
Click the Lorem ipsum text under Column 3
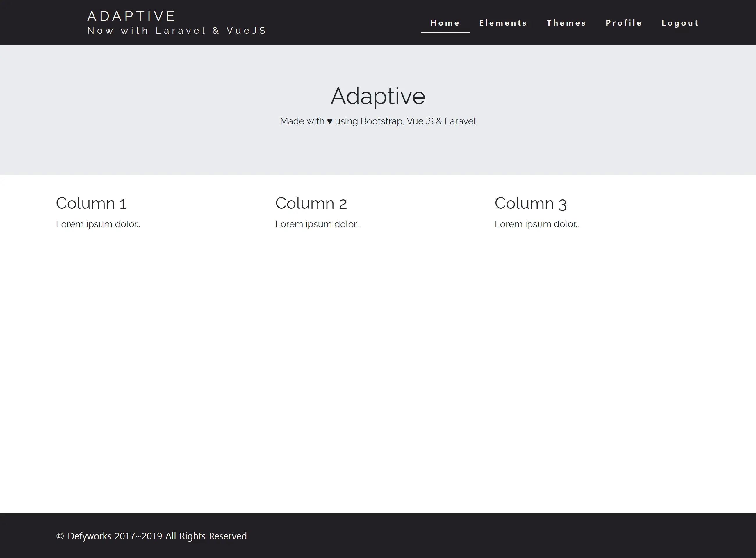[537, 224]
